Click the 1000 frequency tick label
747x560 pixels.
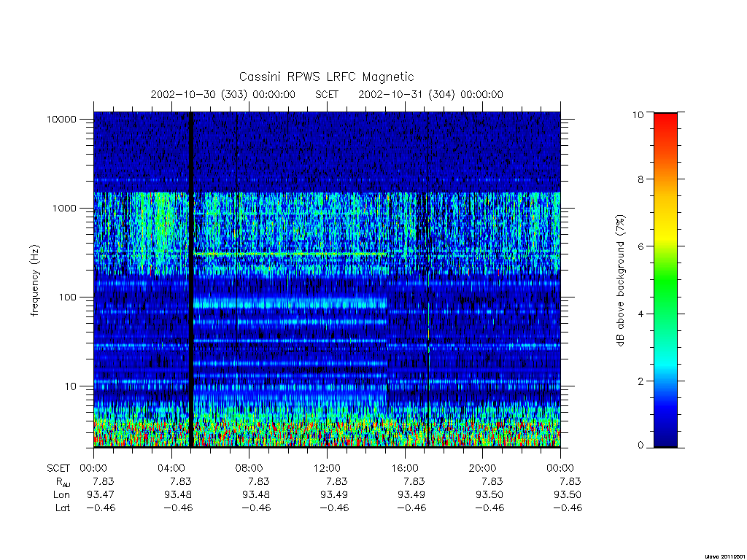[64, 208]
